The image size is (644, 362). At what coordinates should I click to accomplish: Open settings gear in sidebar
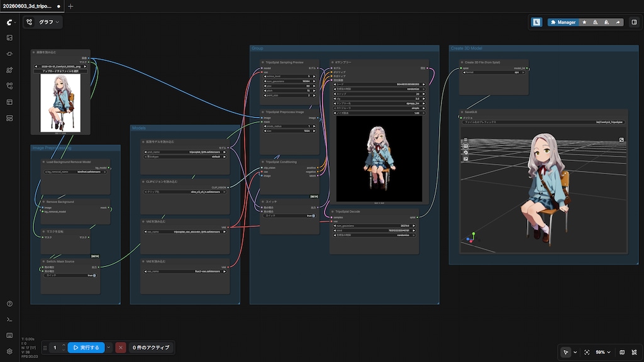(9, 351)
